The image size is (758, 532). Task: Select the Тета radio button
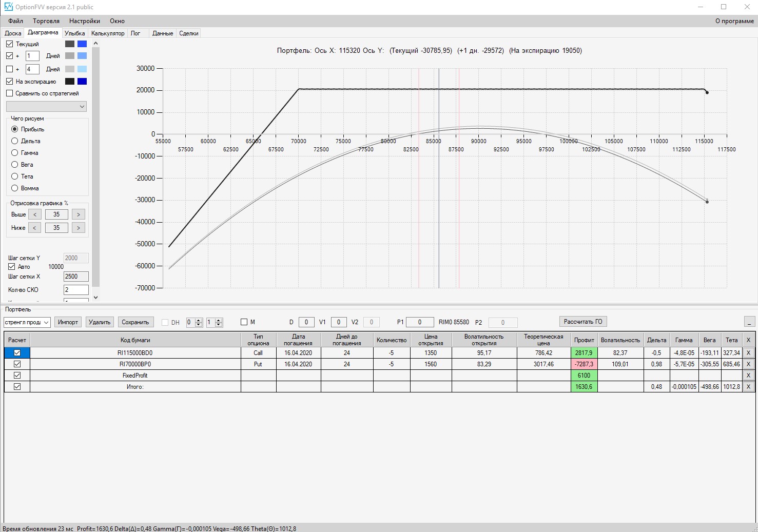[15, 176]
